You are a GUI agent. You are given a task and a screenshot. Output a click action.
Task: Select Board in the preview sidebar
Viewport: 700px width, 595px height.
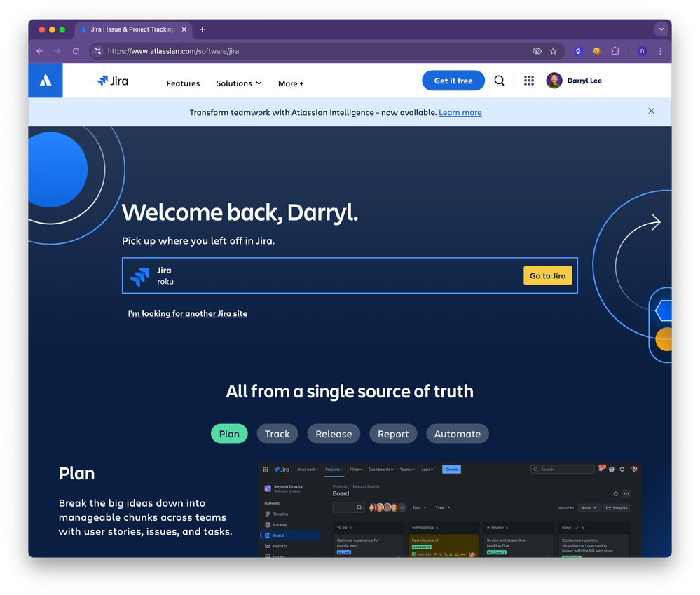point(289,535)
